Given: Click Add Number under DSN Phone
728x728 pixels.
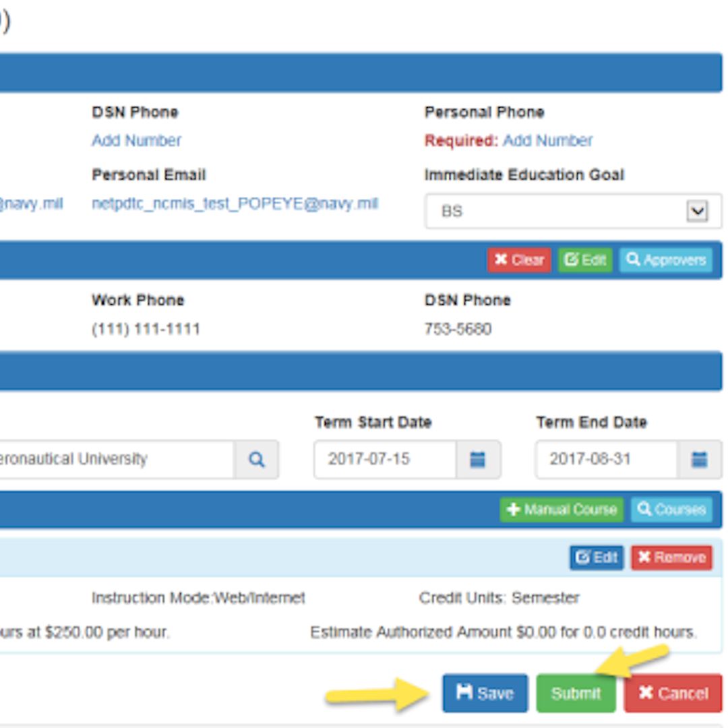Looking at the screenshot, I should click(x=136, y=141).
